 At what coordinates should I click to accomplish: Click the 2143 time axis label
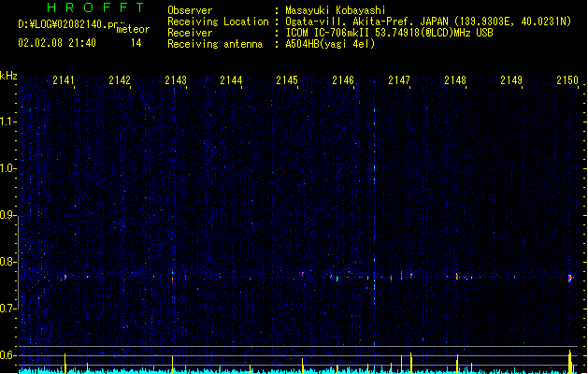point(176,80)
